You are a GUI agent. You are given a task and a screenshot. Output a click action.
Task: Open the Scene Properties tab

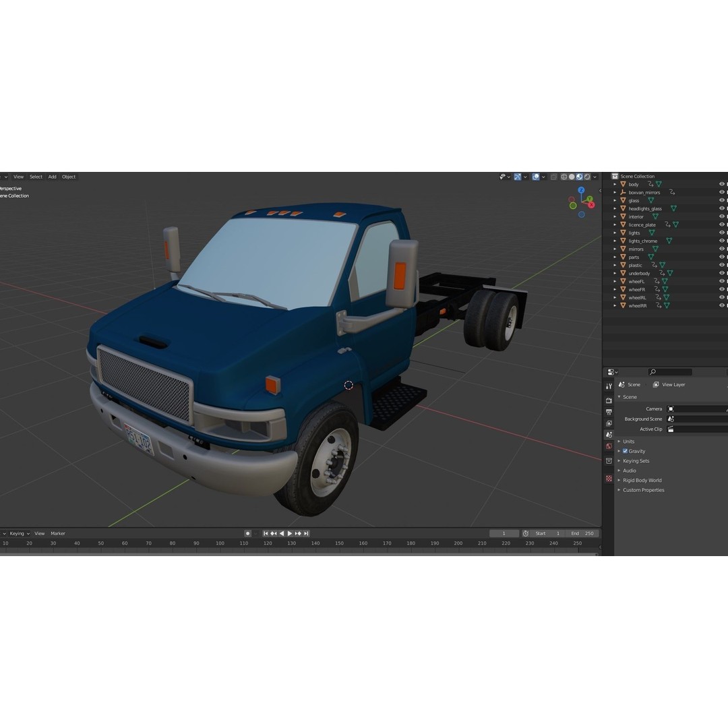click(609, 430)
